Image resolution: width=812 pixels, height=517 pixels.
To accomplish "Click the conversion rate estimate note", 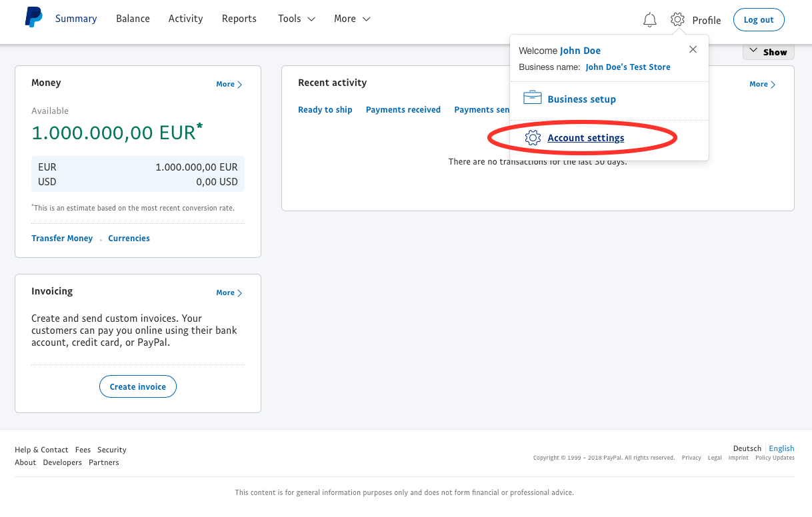I will click(133, 208).
